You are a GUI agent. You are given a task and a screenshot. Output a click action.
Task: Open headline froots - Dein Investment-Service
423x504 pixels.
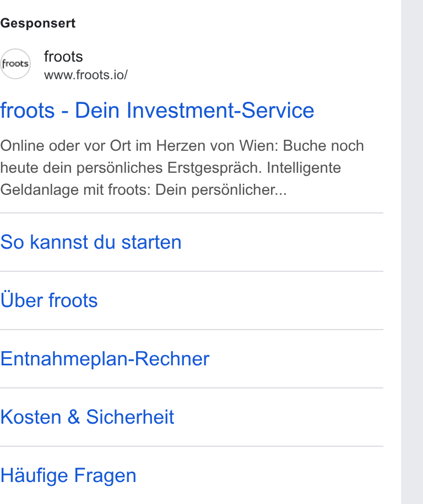[157, 110]
